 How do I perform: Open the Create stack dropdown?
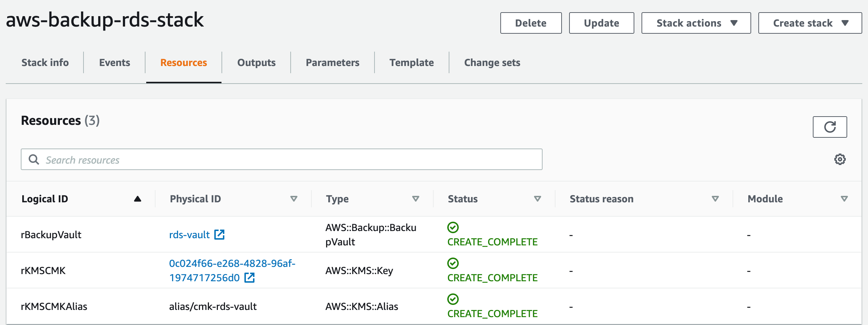810,23
